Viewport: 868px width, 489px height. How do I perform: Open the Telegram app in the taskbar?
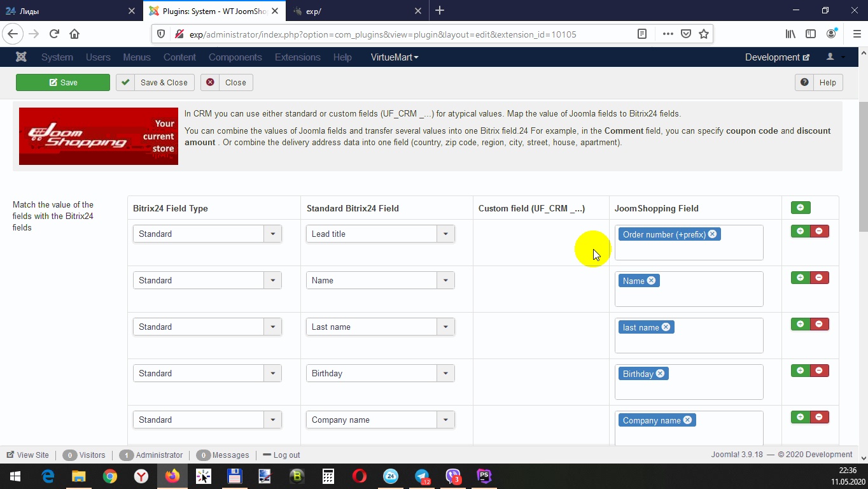(x=422, y=476)
